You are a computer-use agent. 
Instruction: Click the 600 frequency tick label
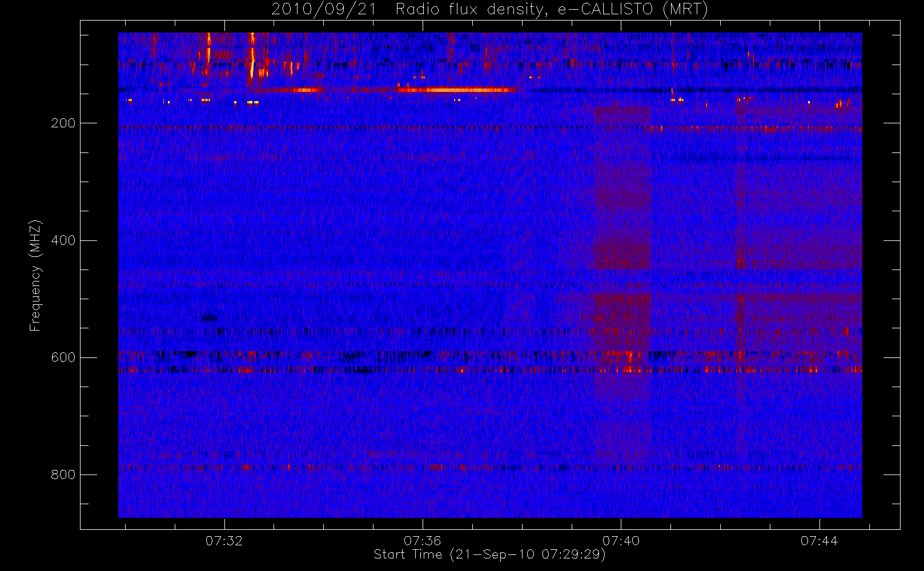(63, 357)
